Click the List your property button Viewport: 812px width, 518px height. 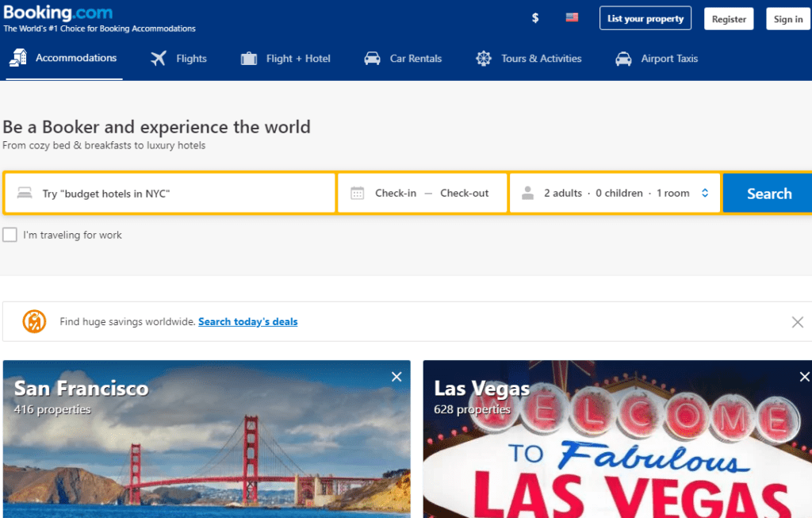coord(645,18)
